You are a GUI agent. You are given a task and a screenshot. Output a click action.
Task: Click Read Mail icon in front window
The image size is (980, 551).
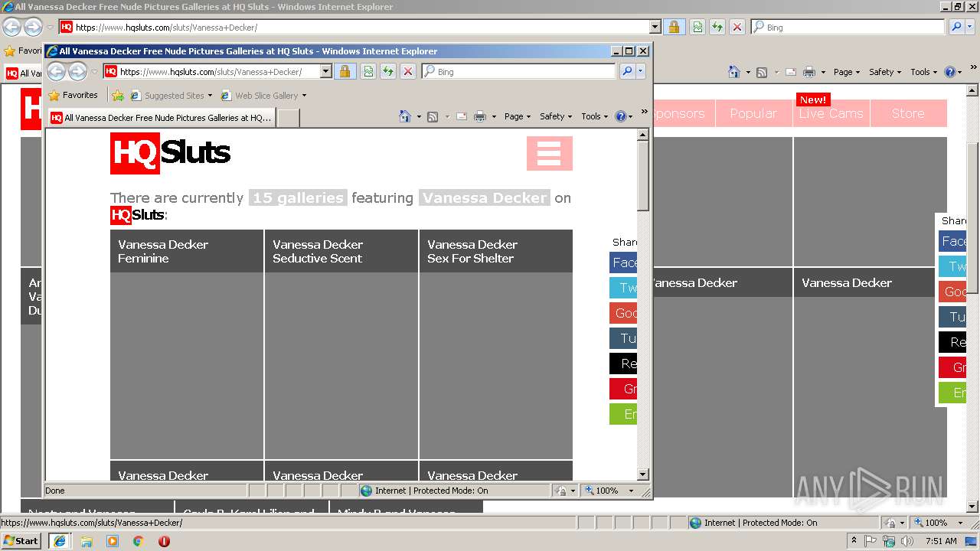point(462,116)
